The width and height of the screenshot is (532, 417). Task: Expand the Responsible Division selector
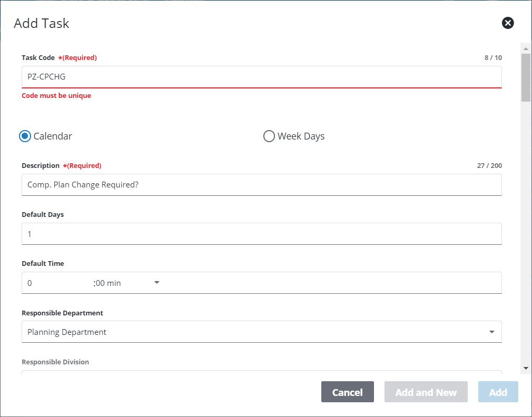262,373
